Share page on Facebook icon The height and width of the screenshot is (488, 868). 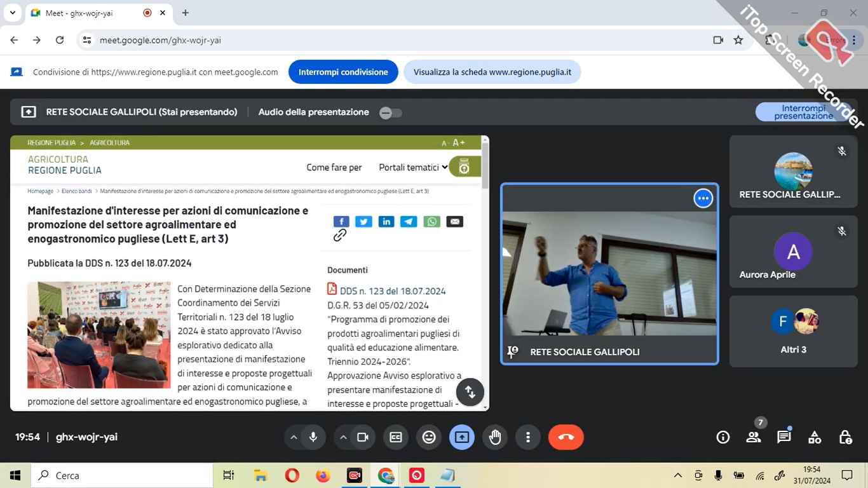click(x=341, y=221)
